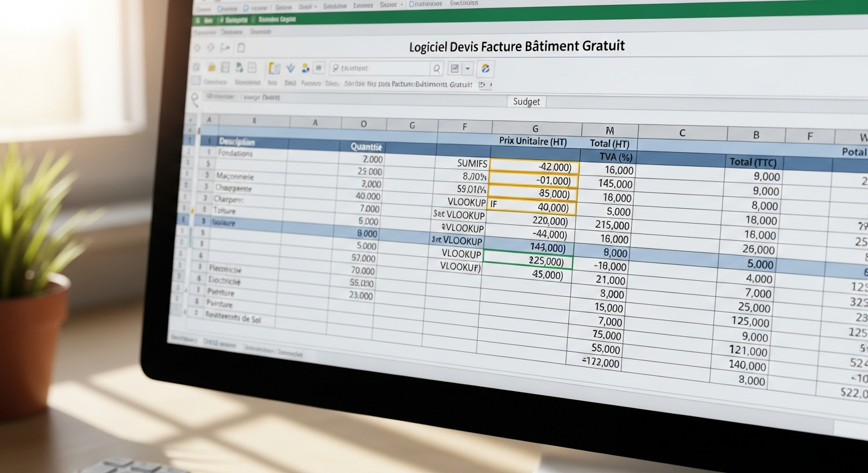
Task: Click the blank page icon above the toolbar
Action: (241, 47)
